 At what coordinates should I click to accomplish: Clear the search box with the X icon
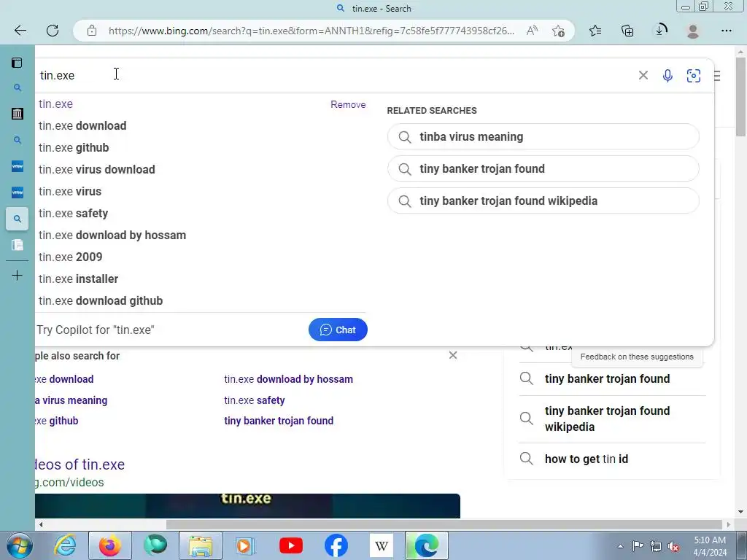(643, 75)
